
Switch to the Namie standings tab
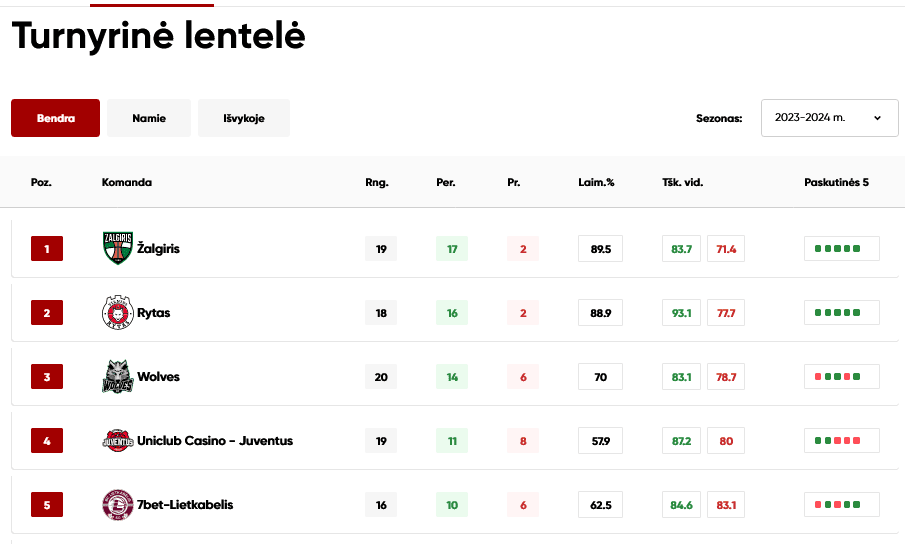coord(149,118)
